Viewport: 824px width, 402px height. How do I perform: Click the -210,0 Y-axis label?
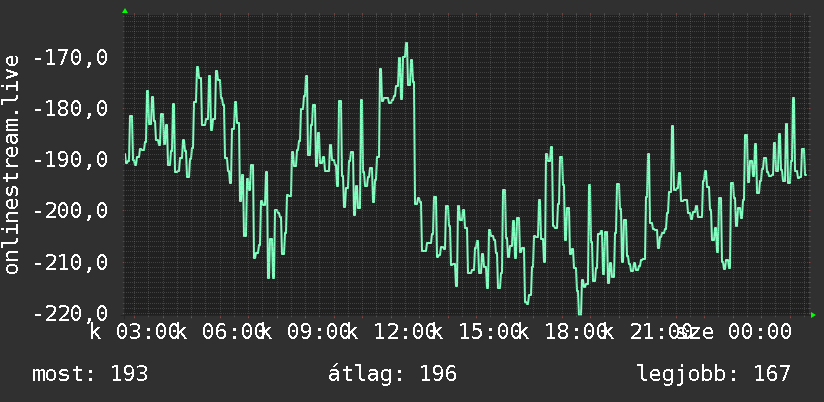point(70,262)
